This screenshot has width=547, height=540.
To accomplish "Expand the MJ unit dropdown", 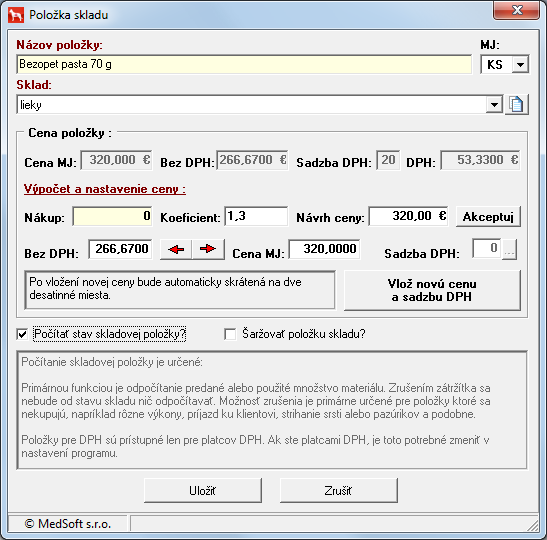I will [x=520, y=65].
